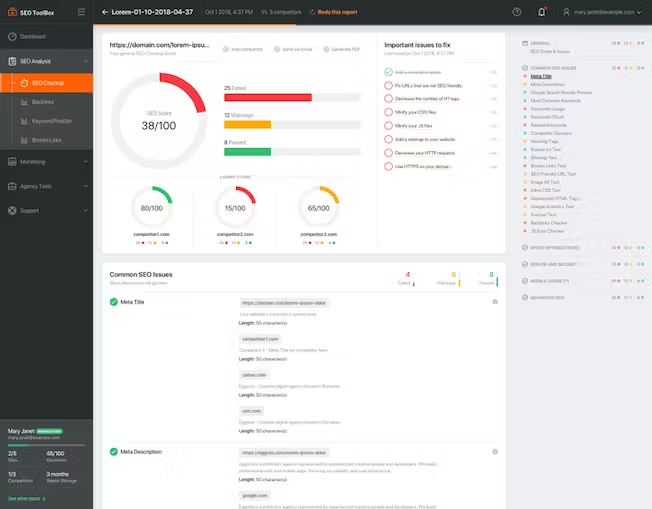Expand the Support menu chevron
The height and width of the screenshot is (509, 652).
(x=86, y=210)
